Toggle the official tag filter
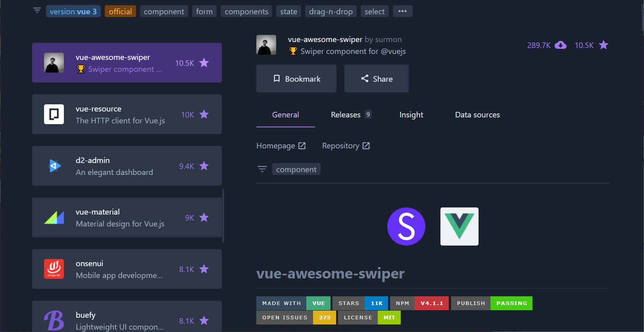This screenshot has width=644, height=332. 120,12
